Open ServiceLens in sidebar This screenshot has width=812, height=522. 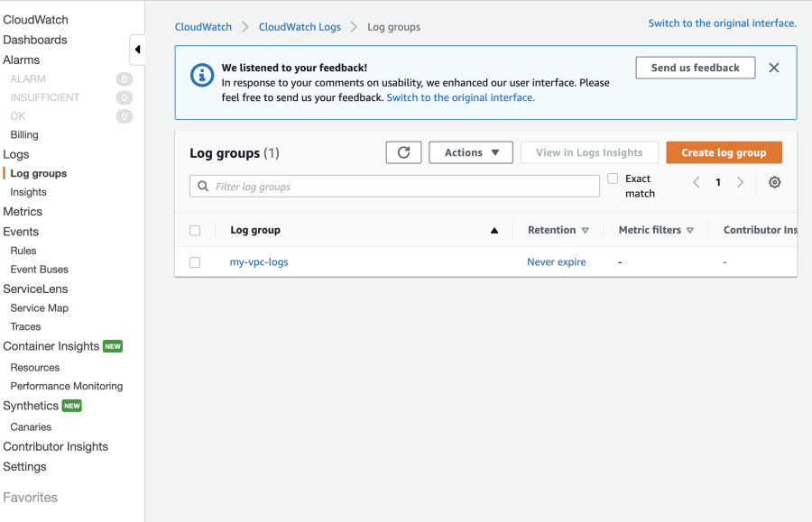[35, 288]
